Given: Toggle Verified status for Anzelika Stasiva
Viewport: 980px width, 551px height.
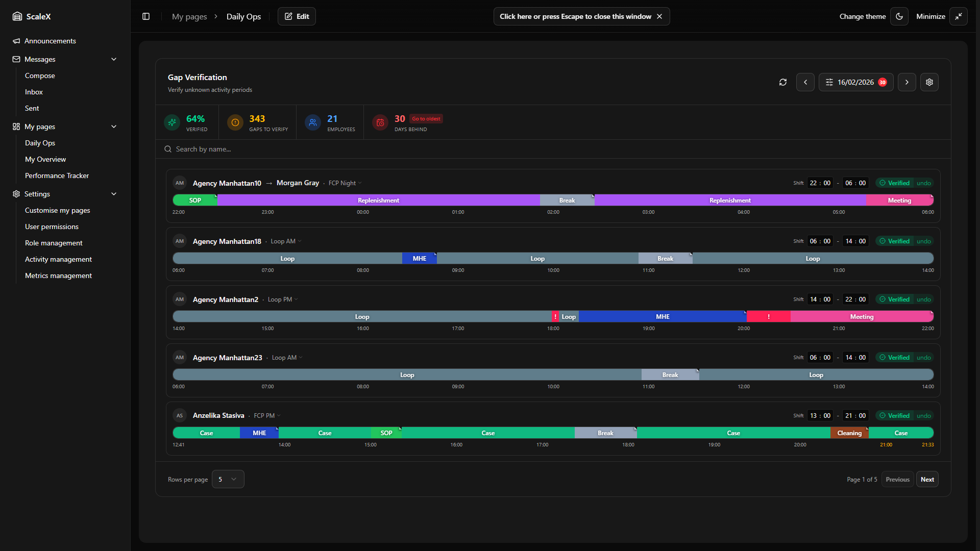Looking at the screenshot, I should point(894,416).
